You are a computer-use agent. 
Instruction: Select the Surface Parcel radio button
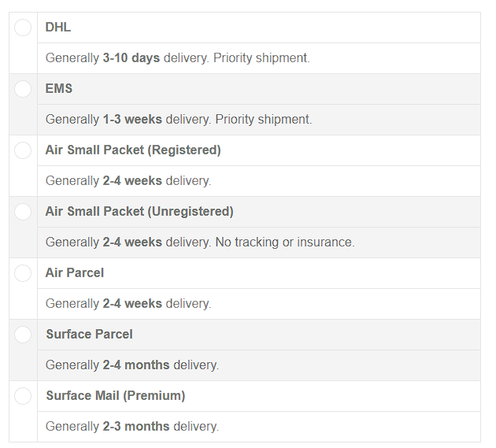[x=23, y=335]
